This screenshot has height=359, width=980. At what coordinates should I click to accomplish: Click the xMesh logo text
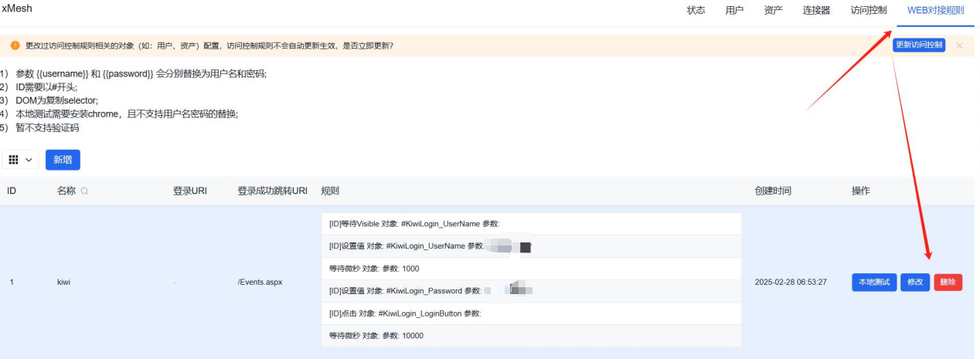17,8
